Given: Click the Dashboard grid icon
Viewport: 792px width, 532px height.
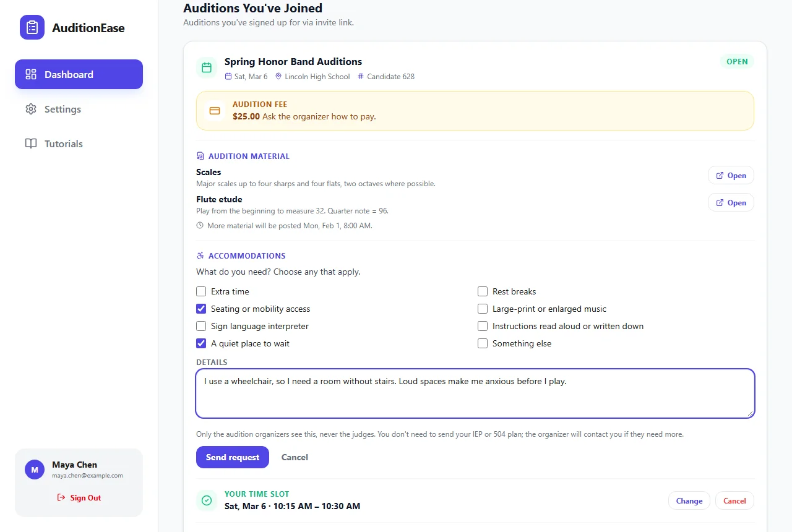Looking at the screenshot, I should tap(31, 74).
